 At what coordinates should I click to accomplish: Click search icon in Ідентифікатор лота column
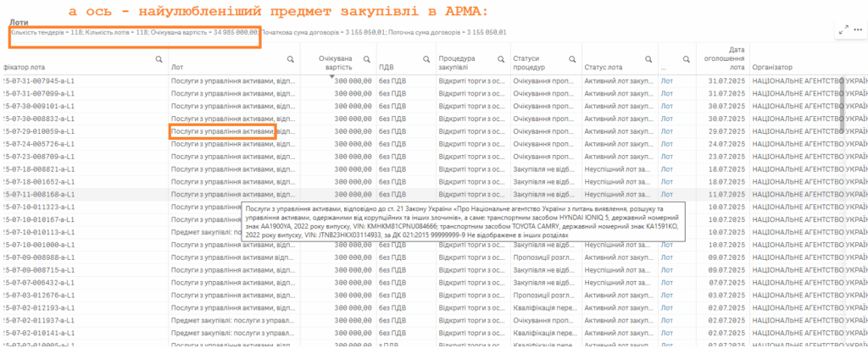pyautogui.click(x=159, y=59)
